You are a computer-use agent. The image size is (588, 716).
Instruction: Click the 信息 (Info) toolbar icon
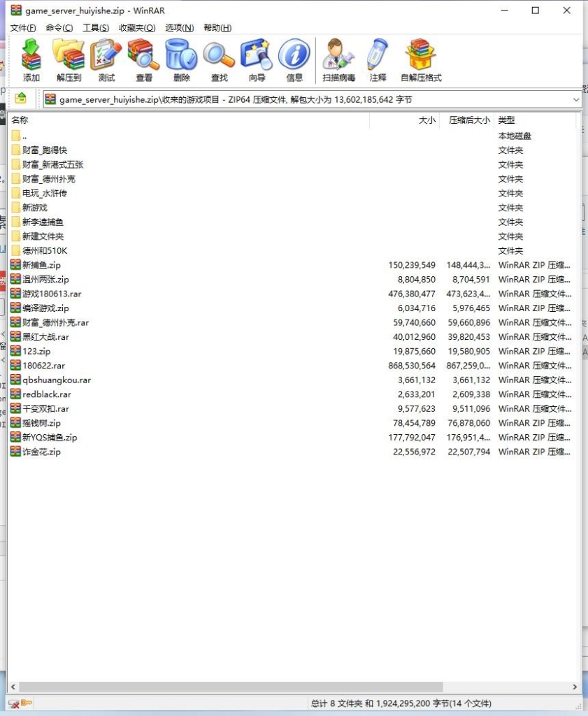click(294, 60)
